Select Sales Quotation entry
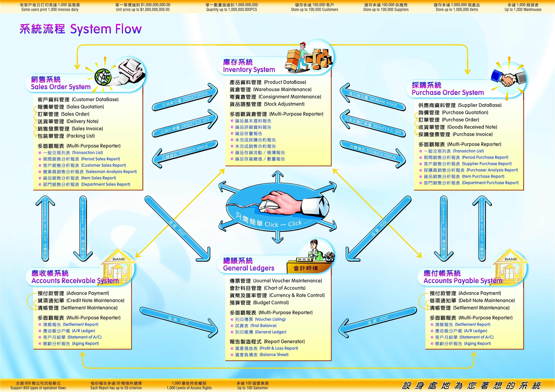 click(x=71, y=107)
